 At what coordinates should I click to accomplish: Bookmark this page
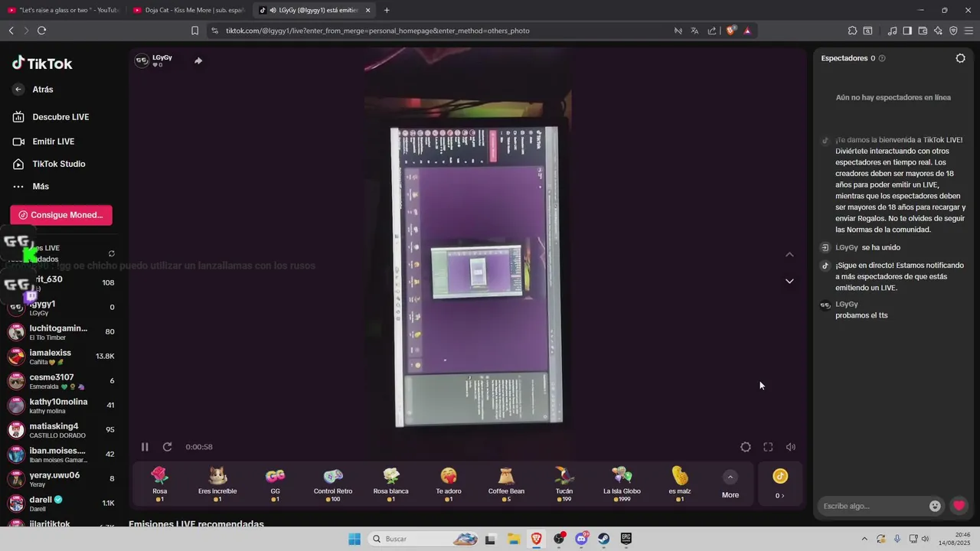click(x=194, y=31)
